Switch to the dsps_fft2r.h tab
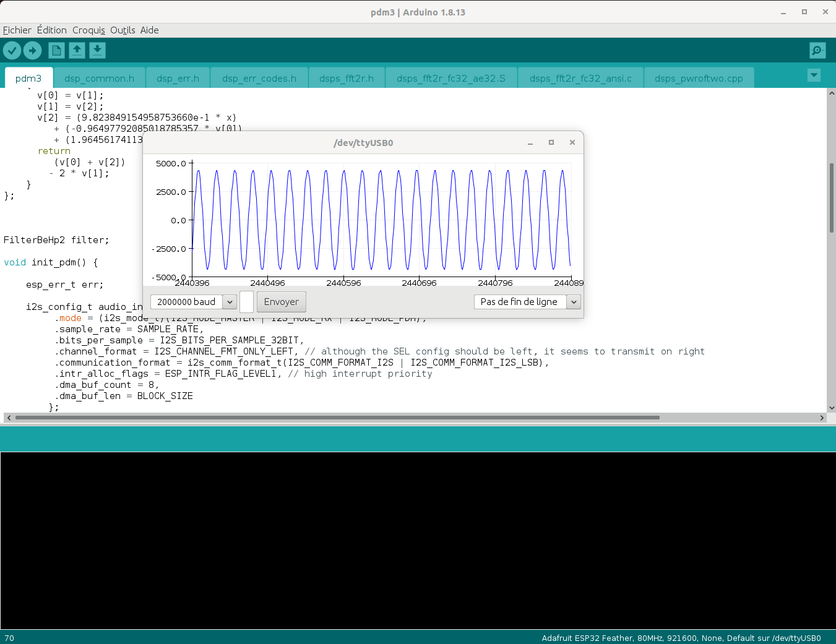Viewport: 836px width, 644px height. [x=347, y=78]
